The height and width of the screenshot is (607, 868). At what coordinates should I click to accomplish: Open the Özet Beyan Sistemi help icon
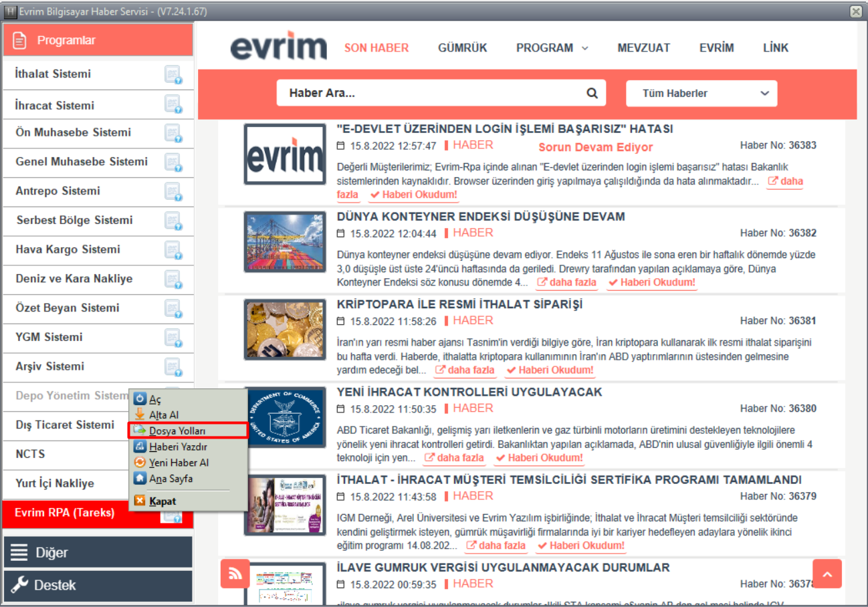coord(173,309)
